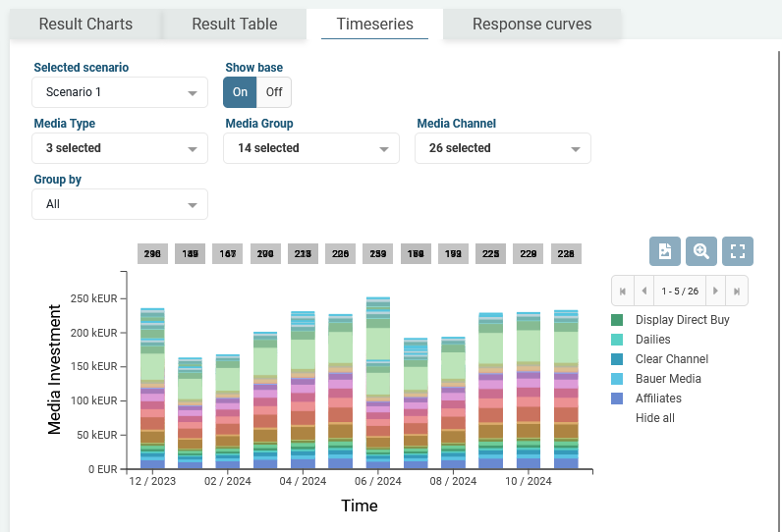The width and height of the screenshot is (782, 532).
Task: Click Hide all in the legend
Action: (655, 418)
